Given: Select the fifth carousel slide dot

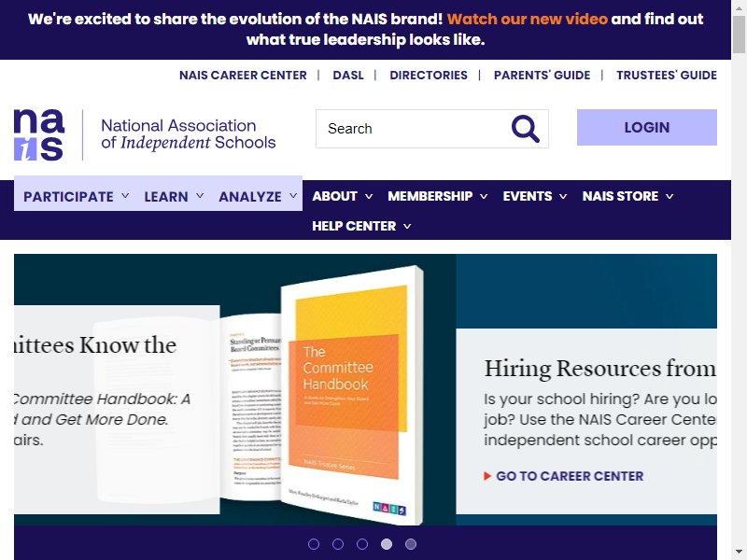Looking at the screenshot, I should pos(411,544).
